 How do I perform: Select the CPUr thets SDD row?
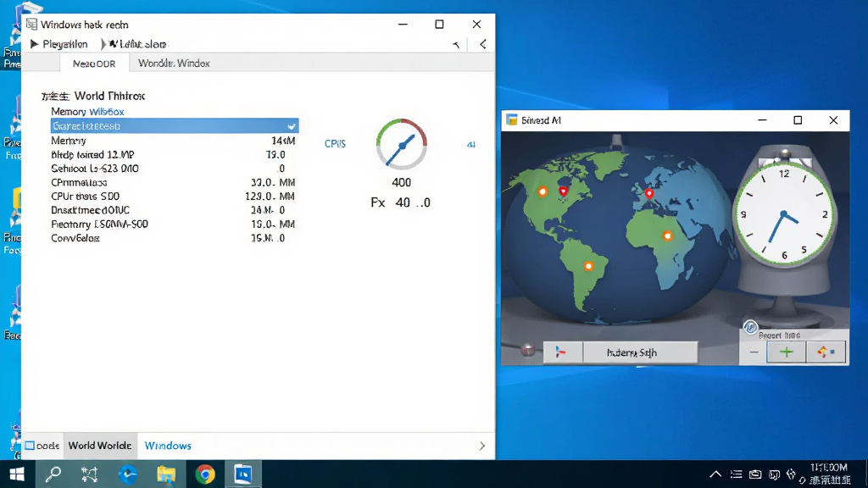pyautogui.click(x=173, y=197)
